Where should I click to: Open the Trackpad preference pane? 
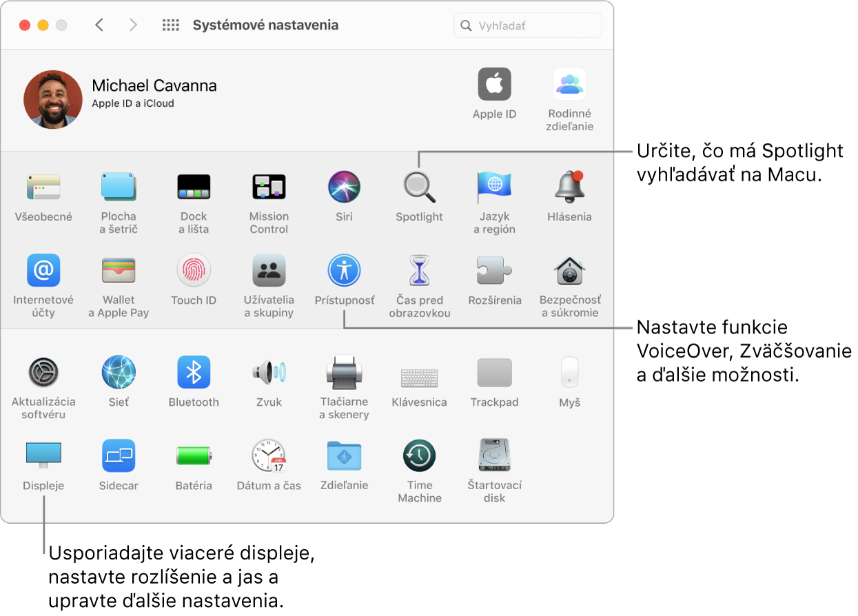[494, 373]
